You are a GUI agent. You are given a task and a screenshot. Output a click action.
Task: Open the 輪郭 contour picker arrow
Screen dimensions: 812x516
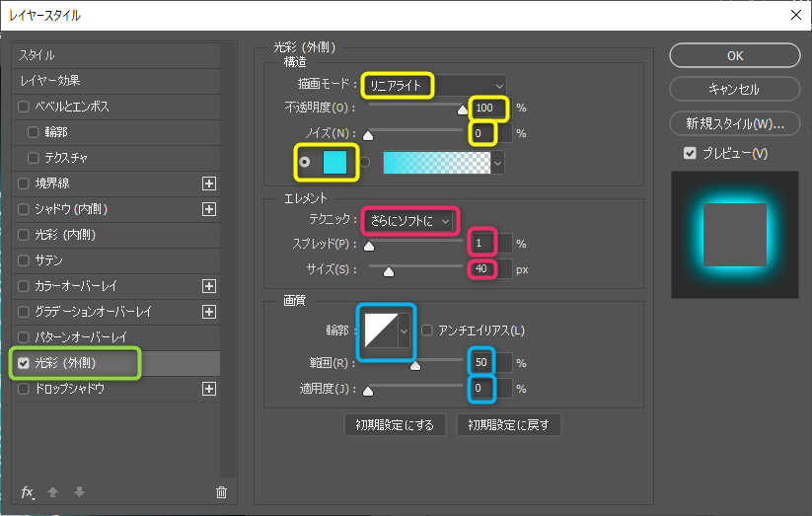(x=404, y=331)
